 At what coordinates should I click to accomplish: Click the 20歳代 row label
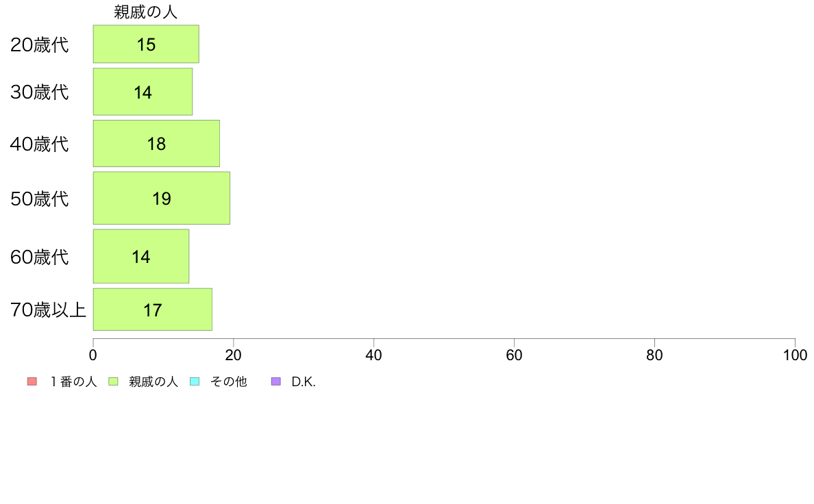[40, 45]
